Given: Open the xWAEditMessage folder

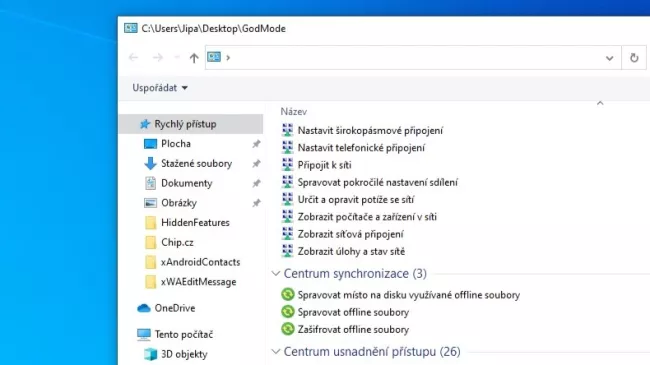Looking at the screenshot, I should 199,282.
